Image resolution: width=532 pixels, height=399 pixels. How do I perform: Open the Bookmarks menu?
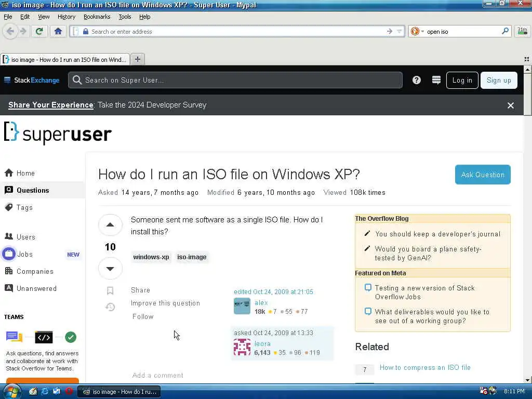(x=97, y=17)
